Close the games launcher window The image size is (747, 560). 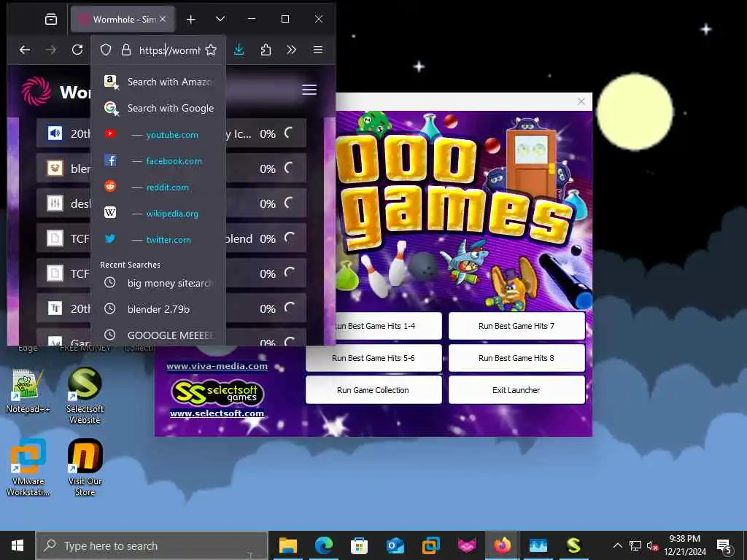(581, 101)
